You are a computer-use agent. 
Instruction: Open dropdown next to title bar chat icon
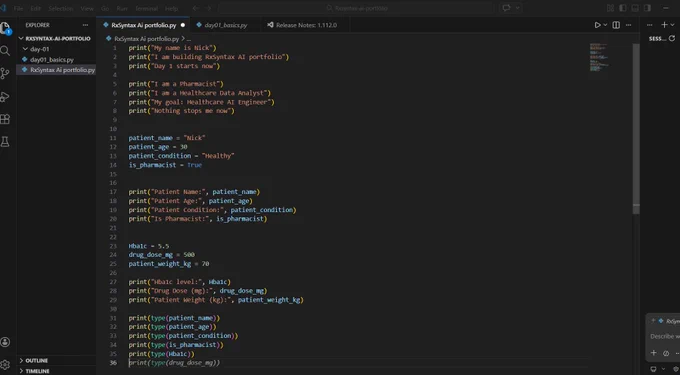[x=517, y=8]
